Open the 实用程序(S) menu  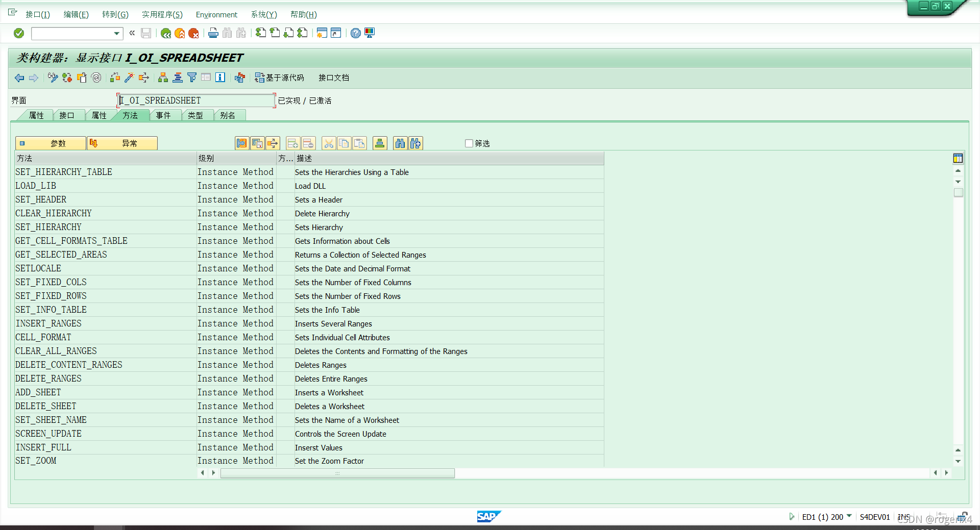pos(162,14)
